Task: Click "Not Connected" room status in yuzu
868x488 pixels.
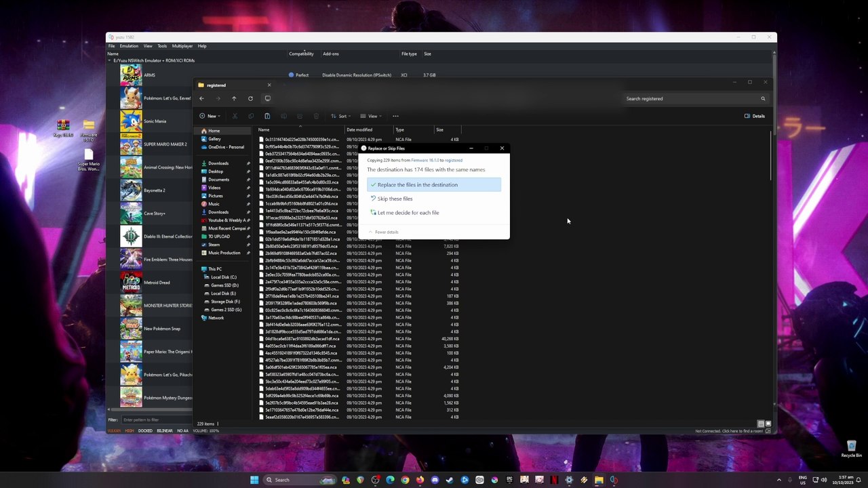Action: pos(729,431)
